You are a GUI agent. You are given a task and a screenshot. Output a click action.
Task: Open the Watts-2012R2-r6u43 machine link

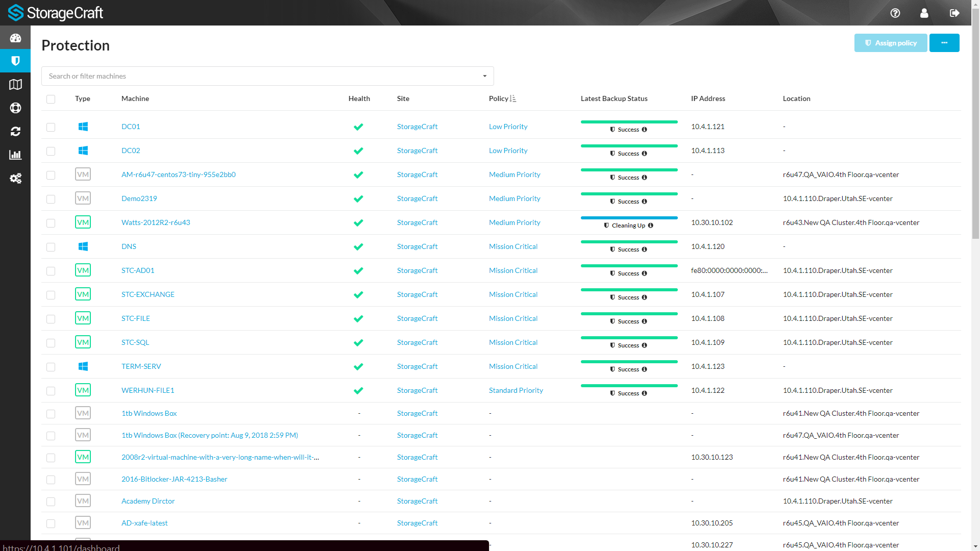pos(156,222)
